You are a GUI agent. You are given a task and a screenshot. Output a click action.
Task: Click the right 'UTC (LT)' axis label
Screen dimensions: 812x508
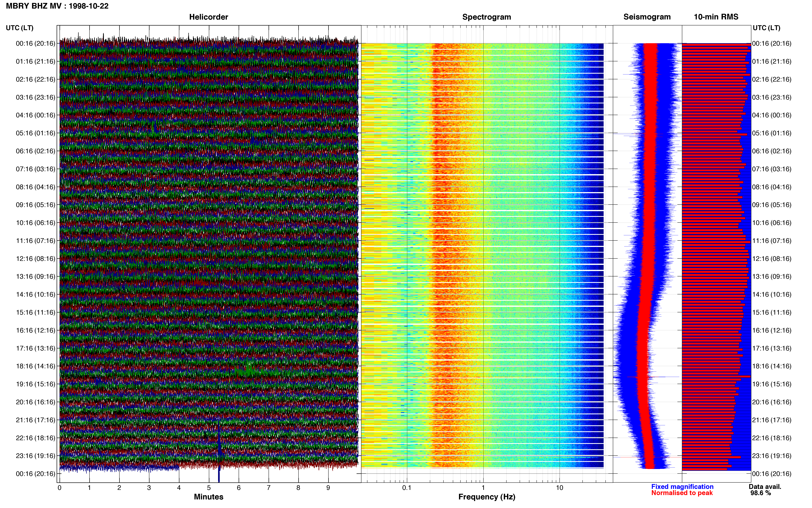pyautogui.click(x=766, y=28)
